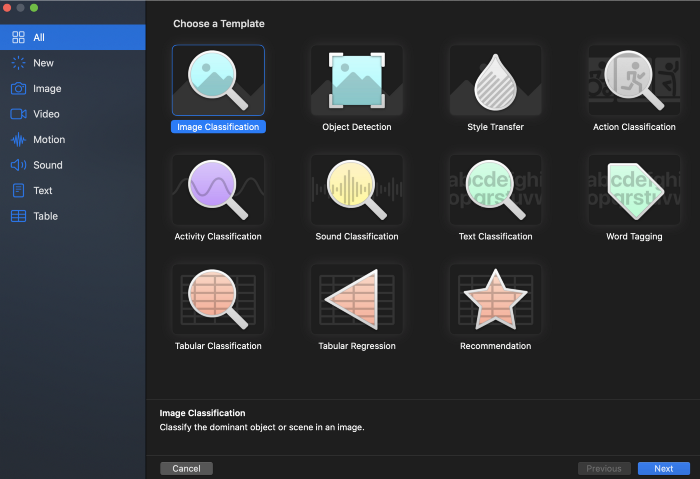Select the Tabular Regression triangle icon
Viewport: 700px width, 479px height.
(x=357, y=299)
